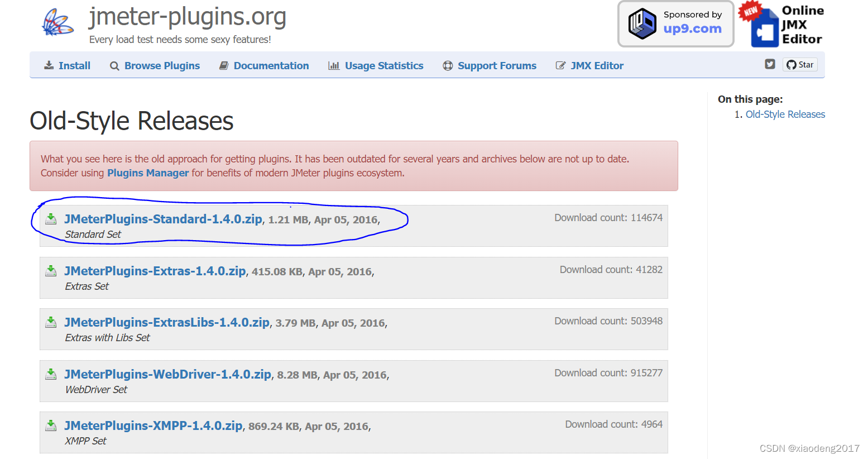Click the "XMPP Set" description
This screenshot has width=868, height=459.
click(x=85, y=441)
